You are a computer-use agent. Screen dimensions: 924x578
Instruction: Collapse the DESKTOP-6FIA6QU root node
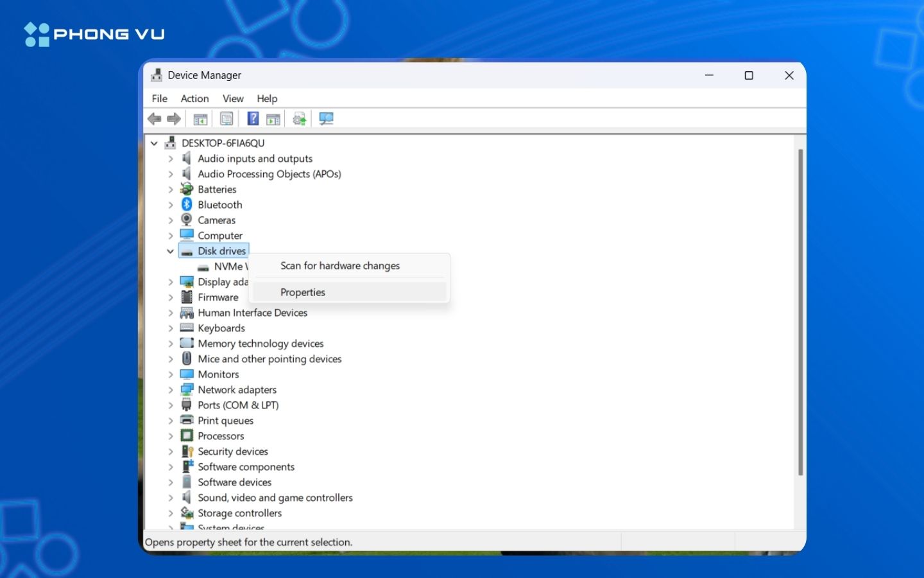point(154,143)
